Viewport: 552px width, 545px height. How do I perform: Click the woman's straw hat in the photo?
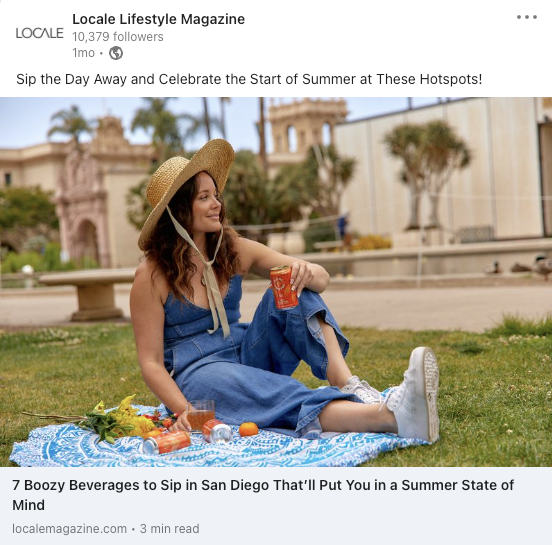pos(187,190)
